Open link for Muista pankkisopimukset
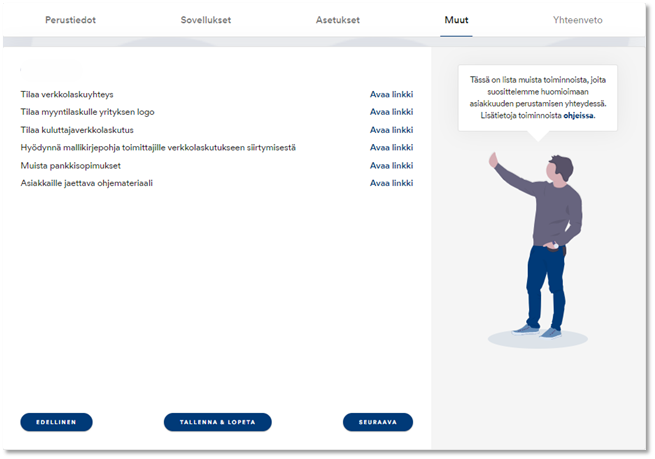This screenshot has width=655, height=459. tap(391, 165)
